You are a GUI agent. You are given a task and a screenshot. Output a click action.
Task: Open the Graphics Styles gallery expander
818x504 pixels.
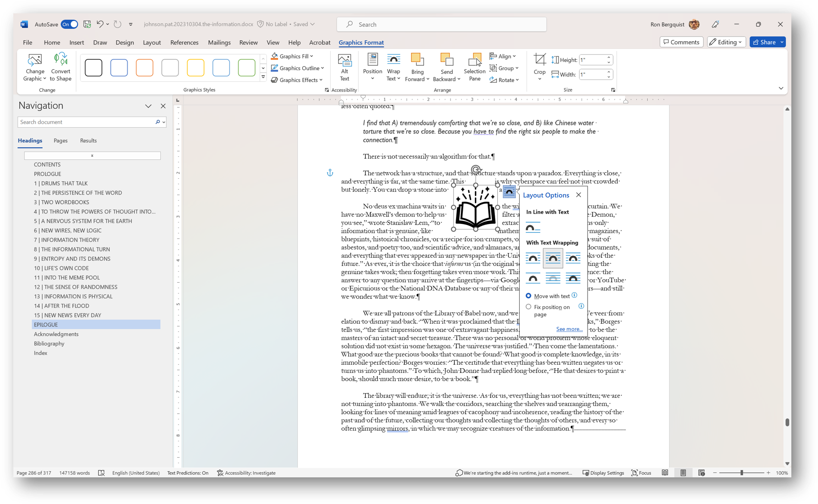coord(263,77)
